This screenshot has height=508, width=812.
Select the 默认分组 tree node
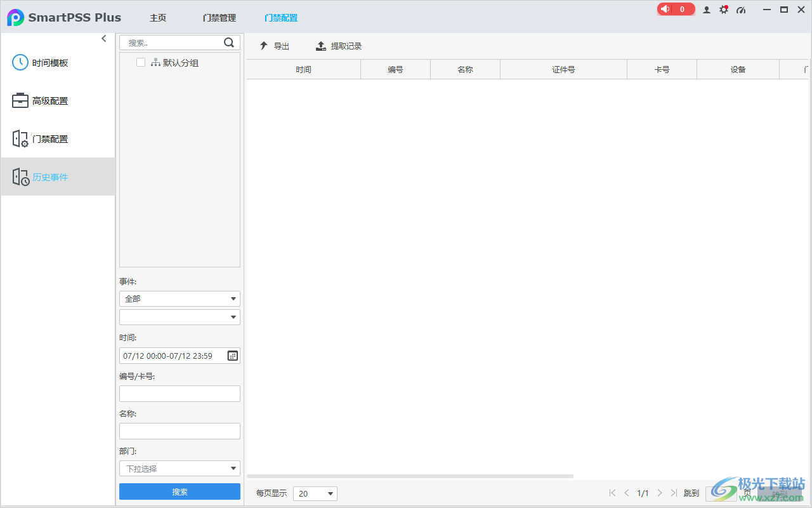click(174, 63)
